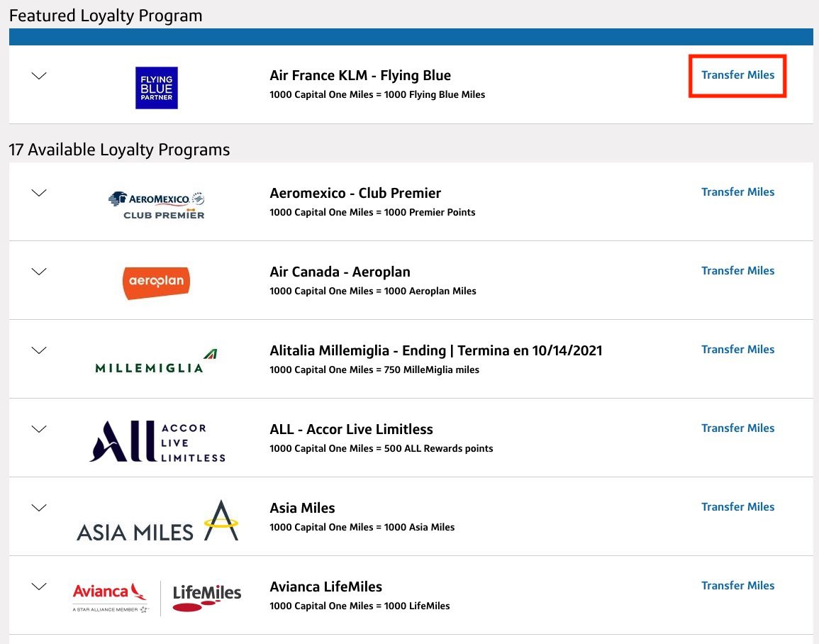Screen dimensions: 819x644
Task: Transfer Miles to Asia Miles
Action: (x=737, y=507)
